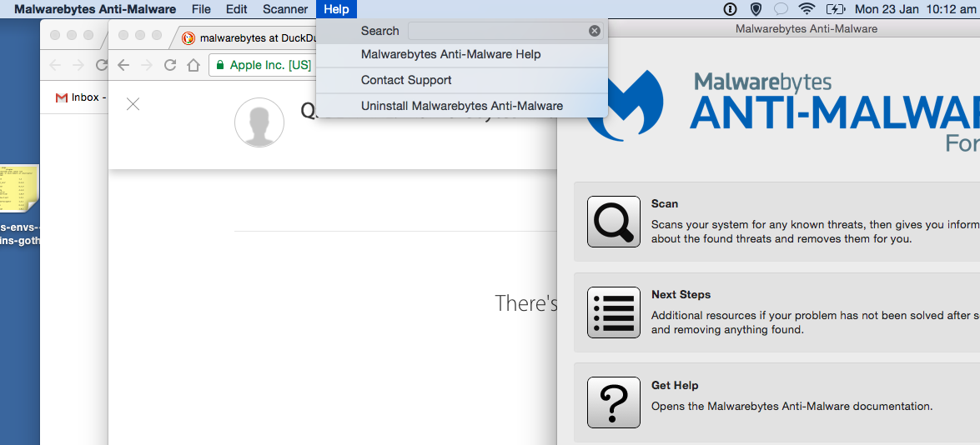Screen dimensions: 980x445
Task: Go back in front Chrome window
Action: click(123, 65)
